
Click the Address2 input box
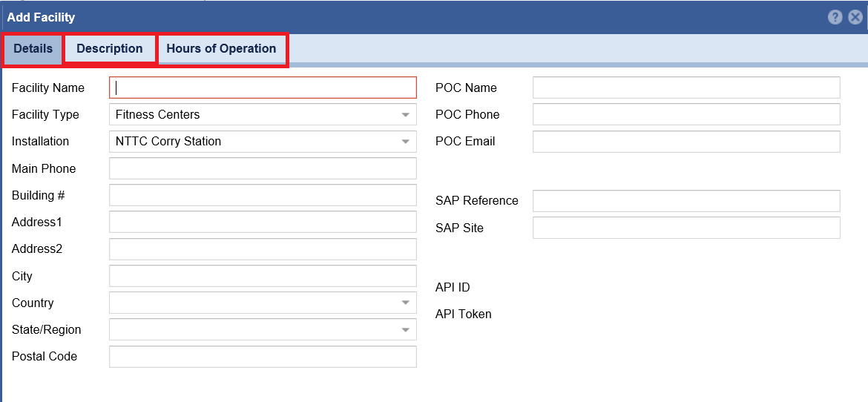pyautogui.click(x=263, y=249)
